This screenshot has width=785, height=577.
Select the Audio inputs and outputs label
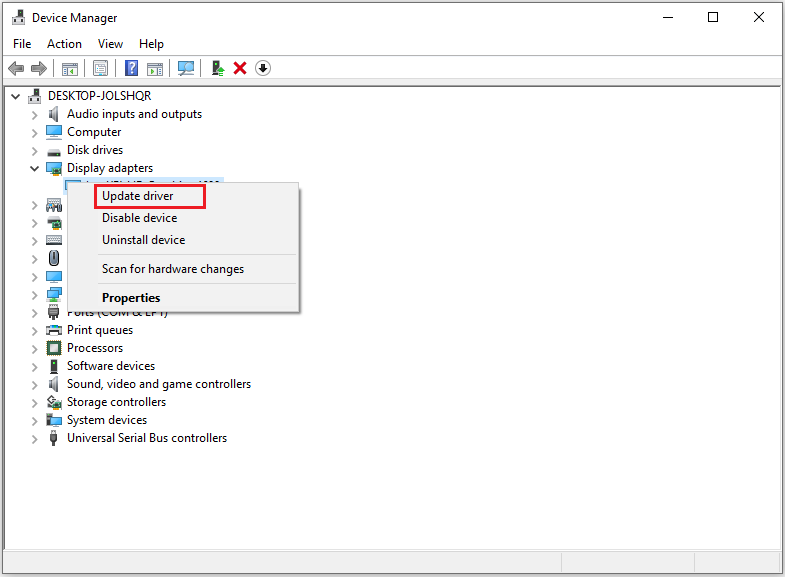point(135,114)
